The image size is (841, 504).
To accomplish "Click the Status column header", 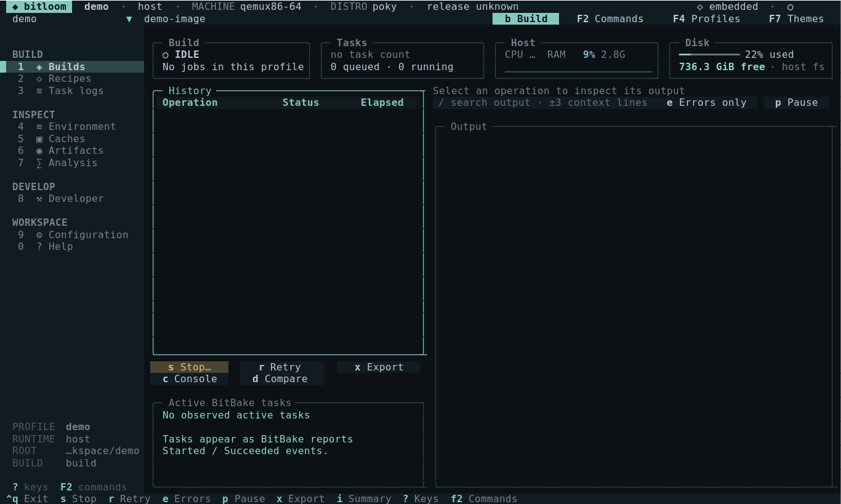I will point(300,103).
